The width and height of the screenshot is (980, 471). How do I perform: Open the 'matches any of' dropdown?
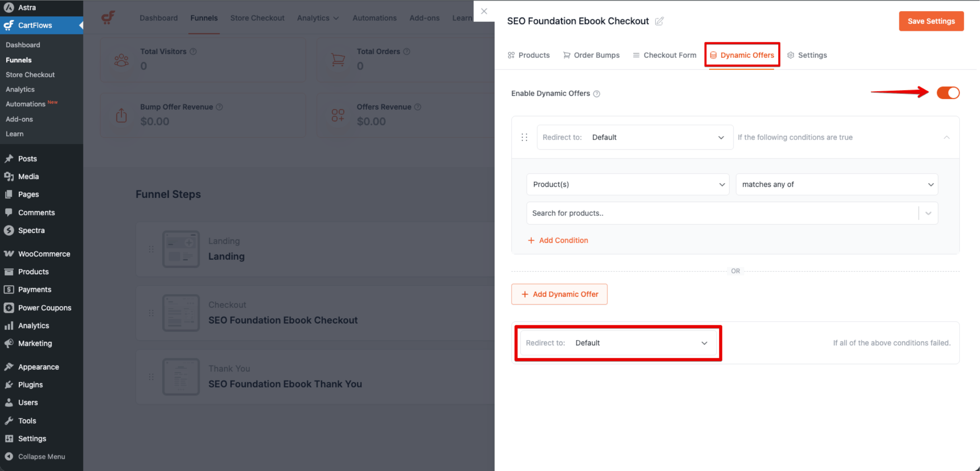[837, 184]
